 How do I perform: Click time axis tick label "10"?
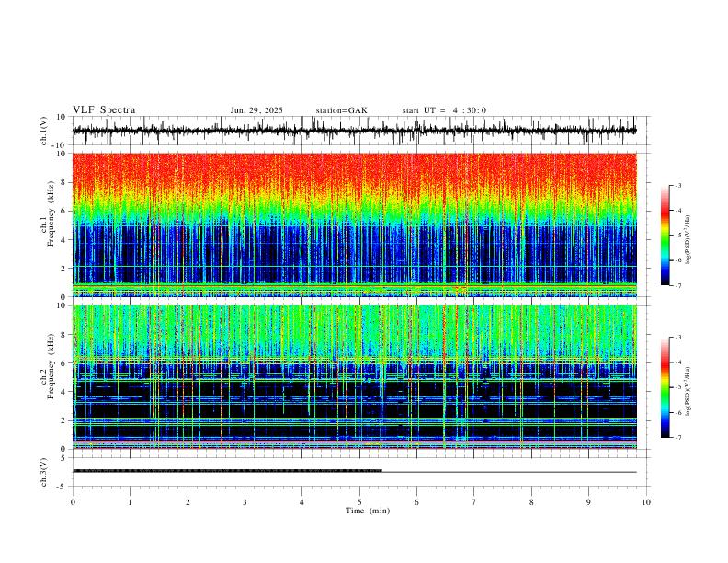click(646, 502)
